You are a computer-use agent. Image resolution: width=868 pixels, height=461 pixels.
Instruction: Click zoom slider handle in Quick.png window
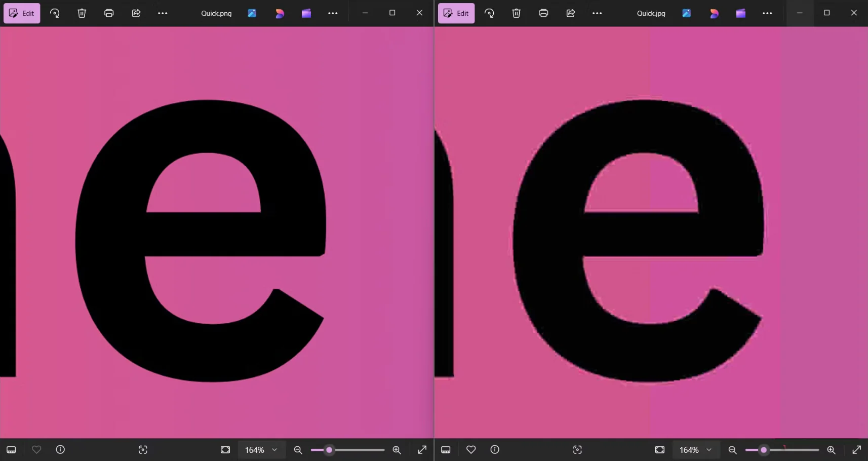point(329,450)
